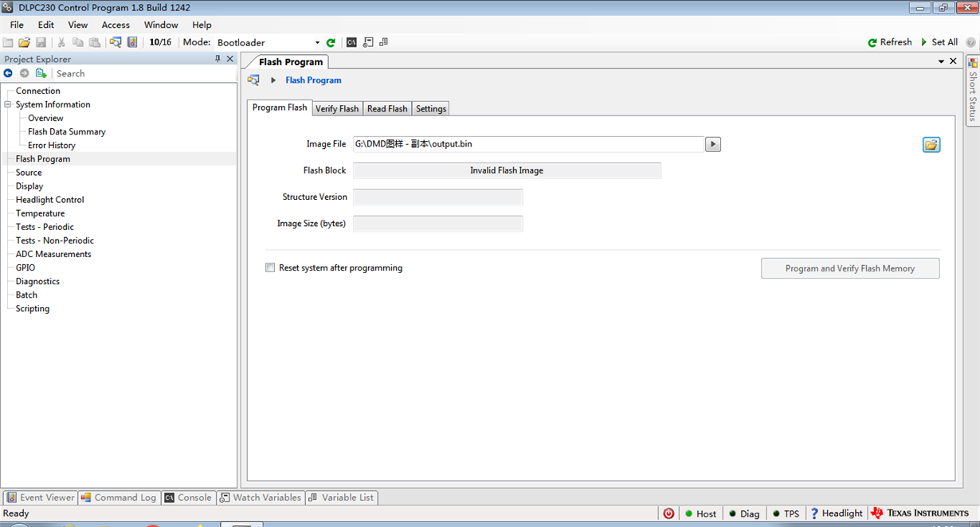
Task: Click the TPS status indicator
Action: point(786,513)
